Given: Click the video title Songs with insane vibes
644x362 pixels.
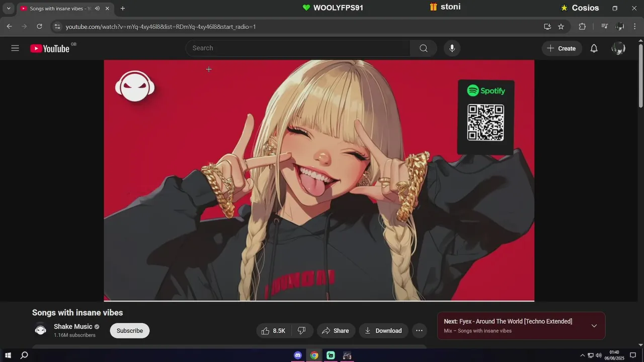Looking at the screenshot, I should [77, 313].
